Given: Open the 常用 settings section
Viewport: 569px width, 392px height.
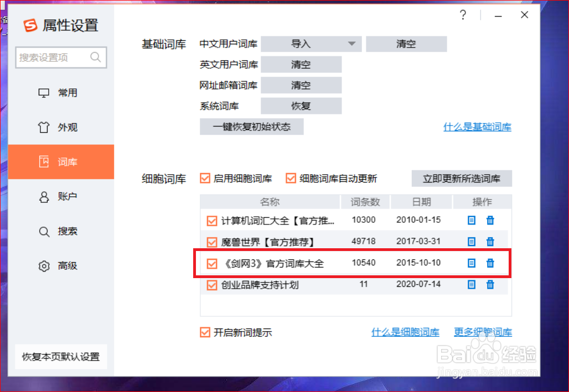Looking at the screenshot, I should (x=61, y=93).
